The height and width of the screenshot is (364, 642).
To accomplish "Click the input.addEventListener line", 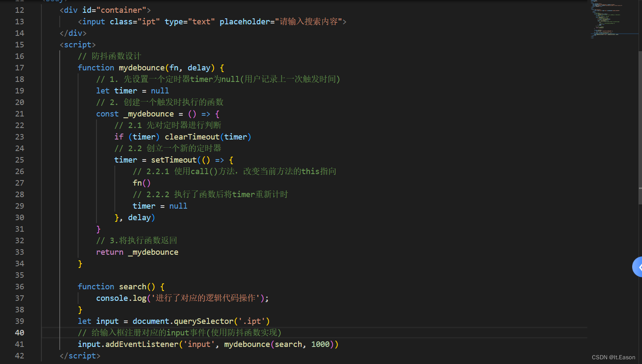I will (208, 344).
